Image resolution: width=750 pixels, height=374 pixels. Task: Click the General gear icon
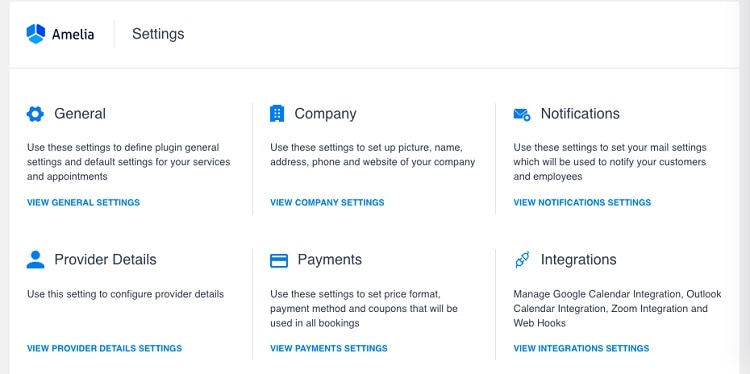(35, 114)
